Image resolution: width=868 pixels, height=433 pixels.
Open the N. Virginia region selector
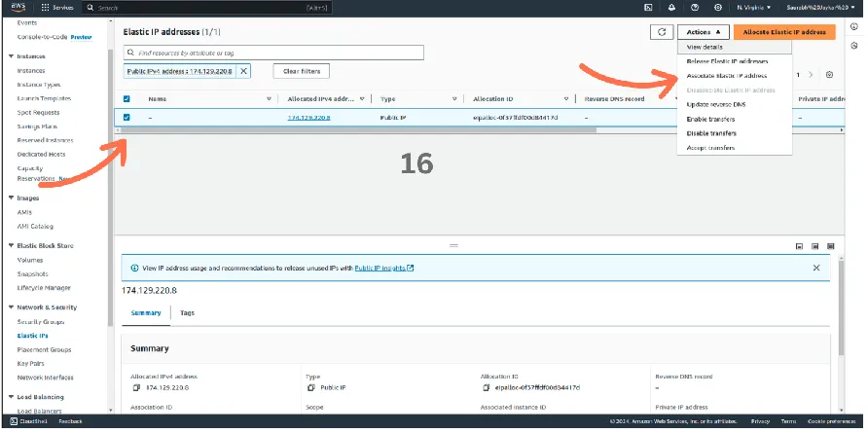click(754, 8)
